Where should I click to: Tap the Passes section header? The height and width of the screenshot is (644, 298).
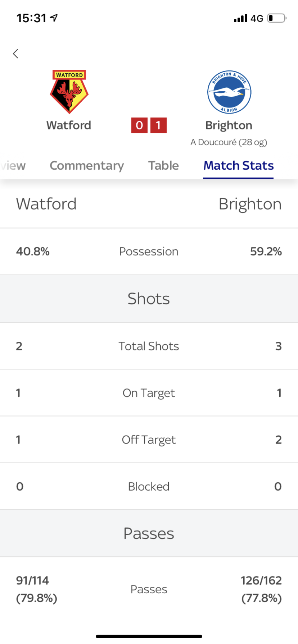coord(149,533)
